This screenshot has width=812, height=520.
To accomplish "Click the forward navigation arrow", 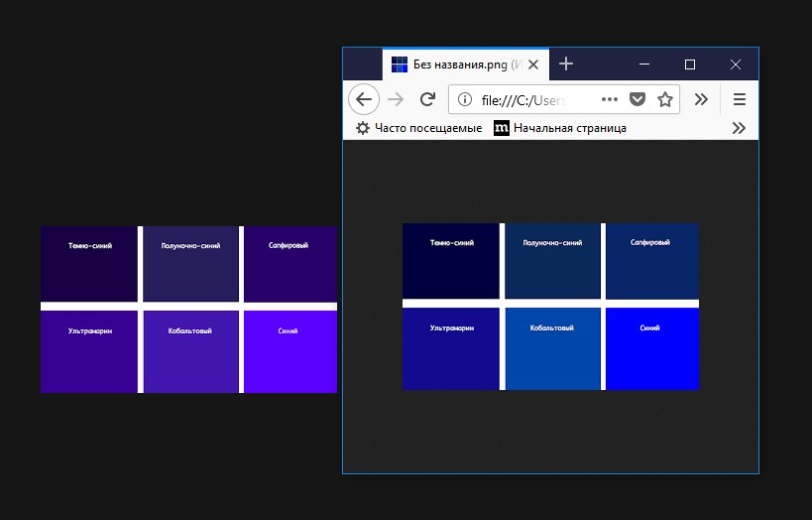I will (396, 99).
